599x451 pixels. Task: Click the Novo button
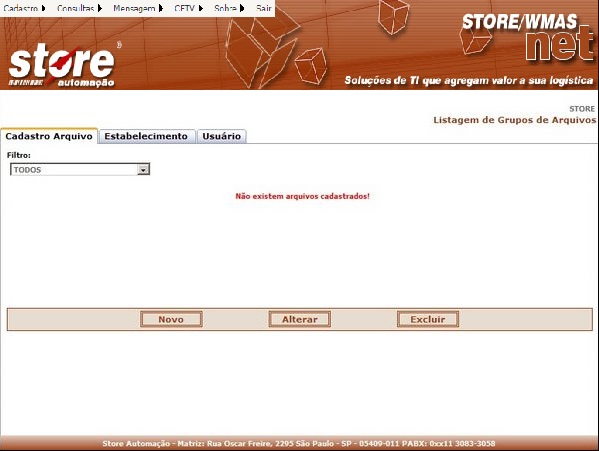pyautogui.click(x=171, y=319)
